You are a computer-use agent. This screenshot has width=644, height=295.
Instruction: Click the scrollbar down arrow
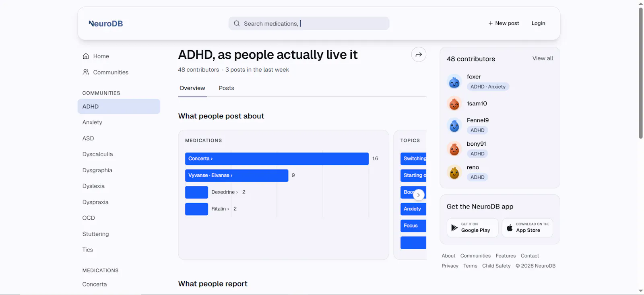point(641,291)
